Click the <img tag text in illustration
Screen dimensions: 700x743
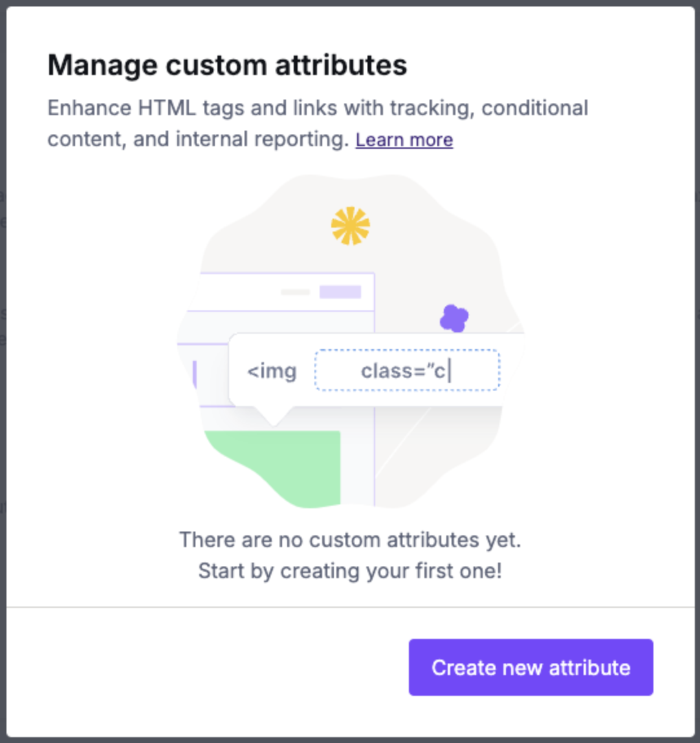coord(272,371)
